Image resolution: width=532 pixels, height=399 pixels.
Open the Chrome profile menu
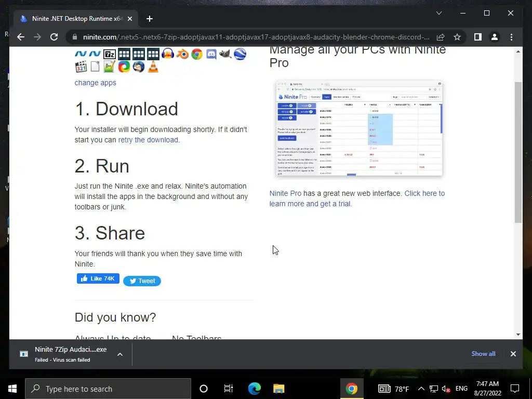tap(495, 37)
